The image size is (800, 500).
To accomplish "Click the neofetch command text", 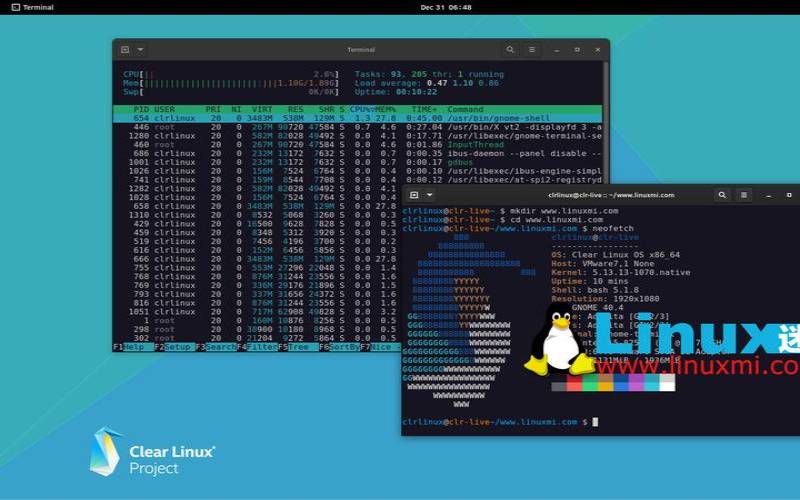I will pyautogui.click(x=613, y=228).
